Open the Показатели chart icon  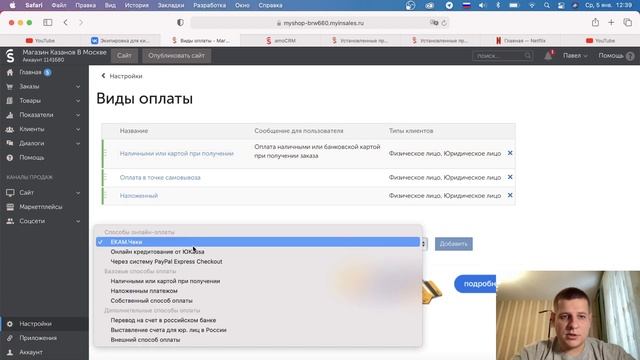(10, 115)
